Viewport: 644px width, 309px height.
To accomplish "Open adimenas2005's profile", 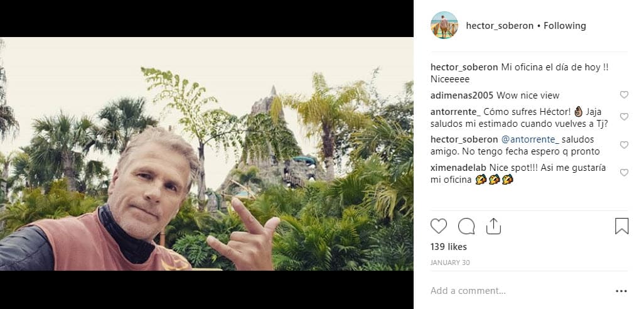I will 462,95.
